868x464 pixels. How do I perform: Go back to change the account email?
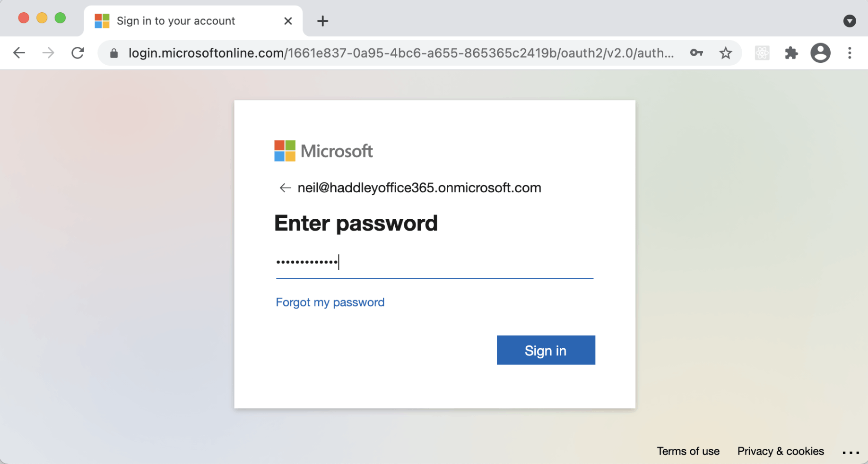285,188
